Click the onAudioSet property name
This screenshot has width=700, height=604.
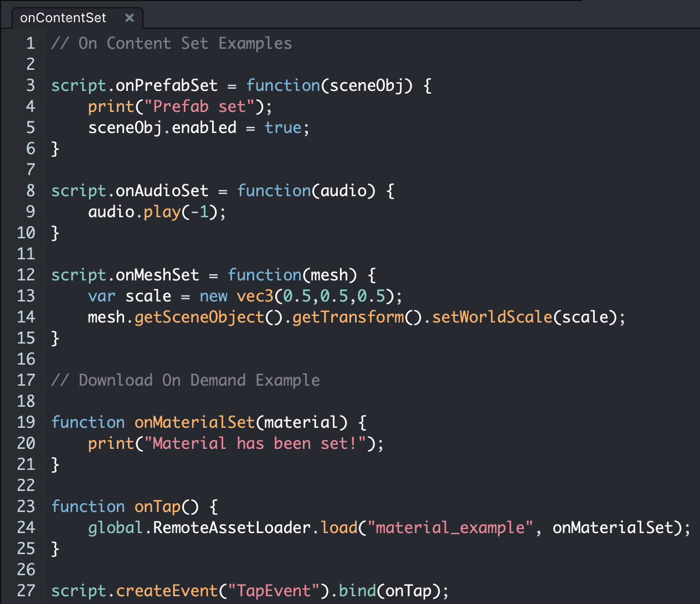pos(162,191)
